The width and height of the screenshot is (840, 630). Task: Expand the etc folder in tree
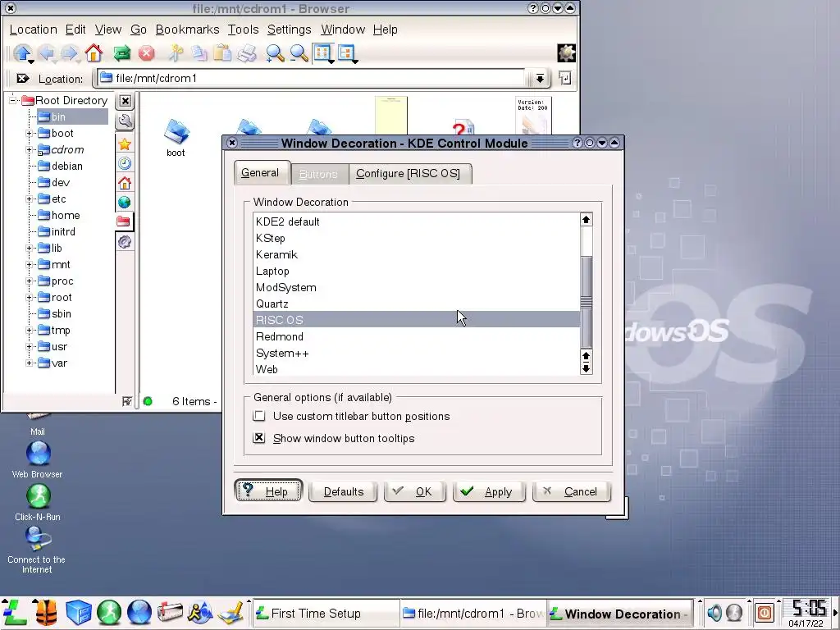pos(30,199)
